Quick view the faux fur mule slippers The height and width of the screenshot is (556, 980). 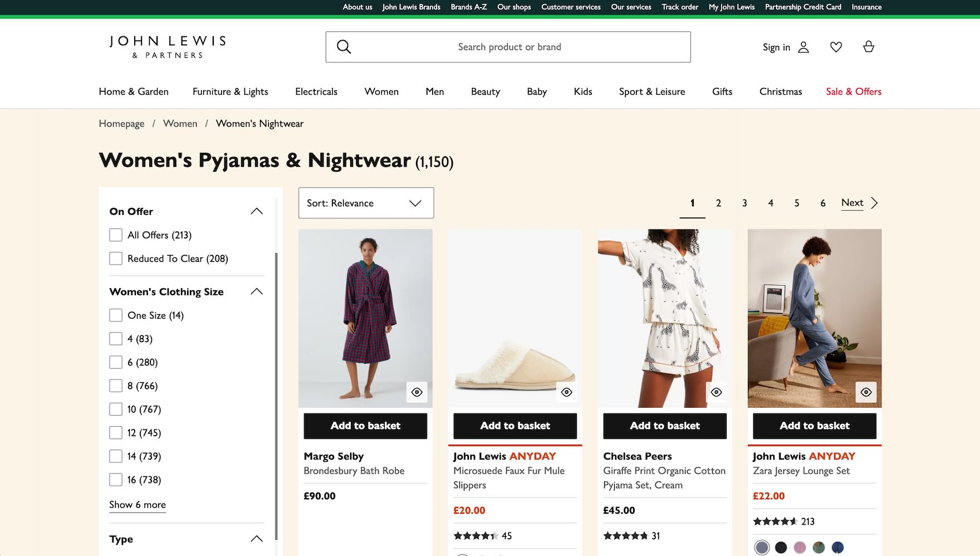click(566, 392)
